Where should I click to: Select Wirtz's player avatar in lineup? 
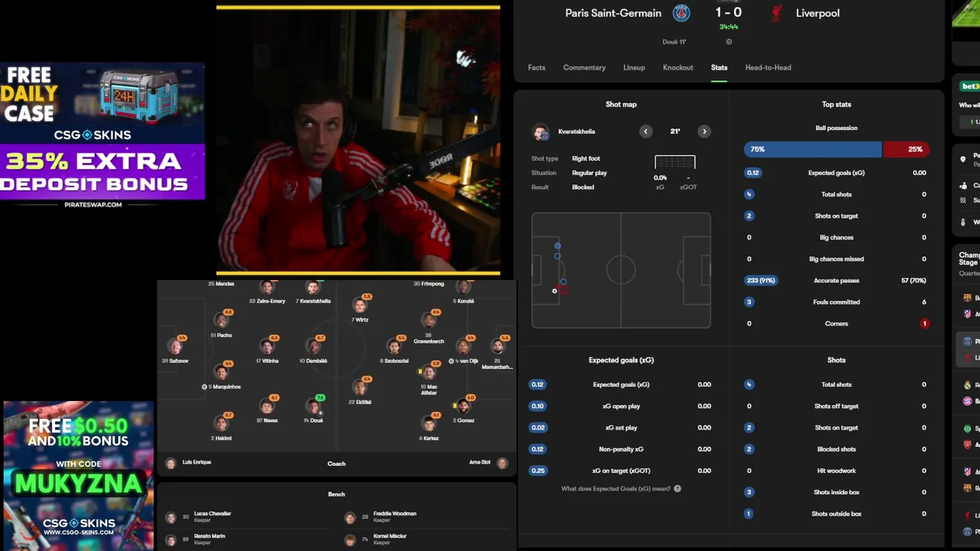(361, 307)
